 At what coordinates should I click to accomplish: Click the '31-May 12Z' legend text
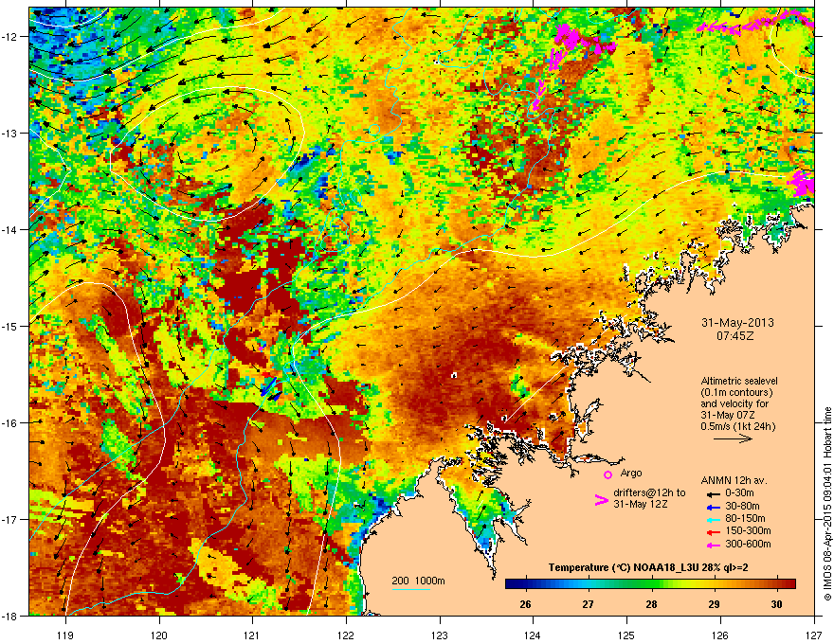tap(640, 504)
